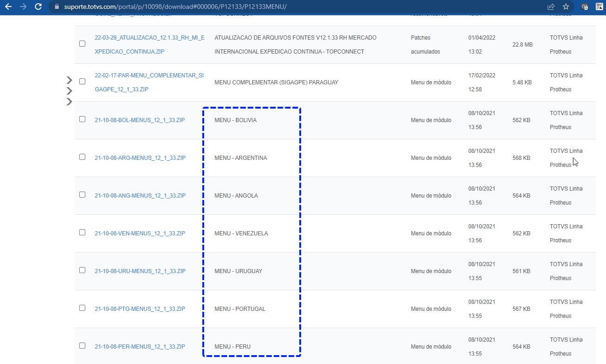Image resolution: width=606 pixels, height=364 pixels.
Task: Click the 'MENU - VENEZUELA' description text
Action: (x=241, y=234)
